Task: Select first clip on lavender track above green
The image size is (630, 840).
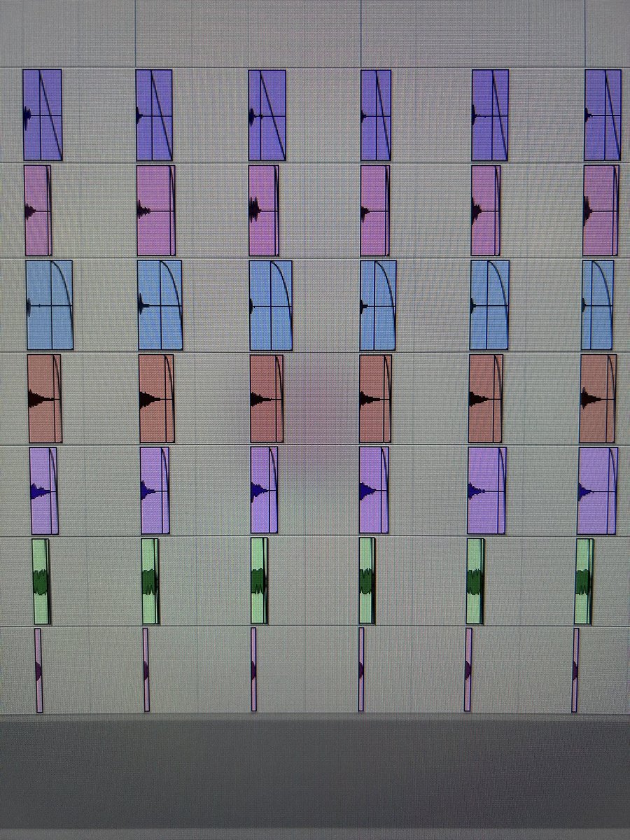Action: [x=44, y=491]
